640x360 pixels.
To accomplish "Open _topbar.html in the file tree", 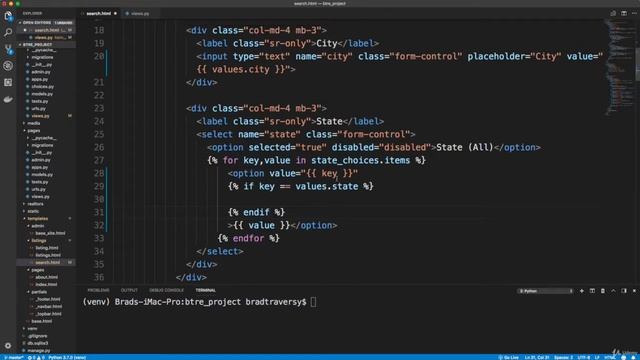I will [x=48, y=314].
